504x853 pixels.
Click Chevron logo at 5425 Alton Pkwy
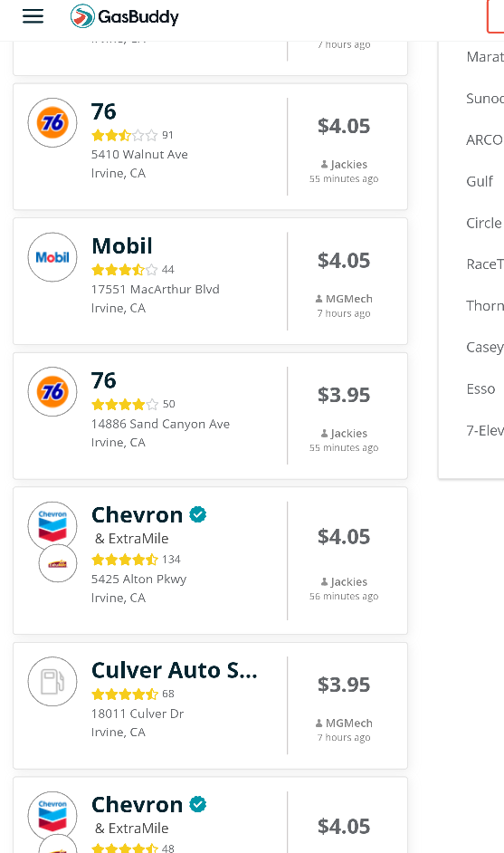52,526
